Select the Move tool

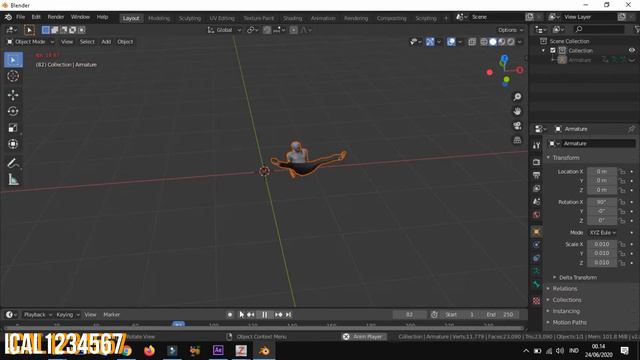(13, 95)
